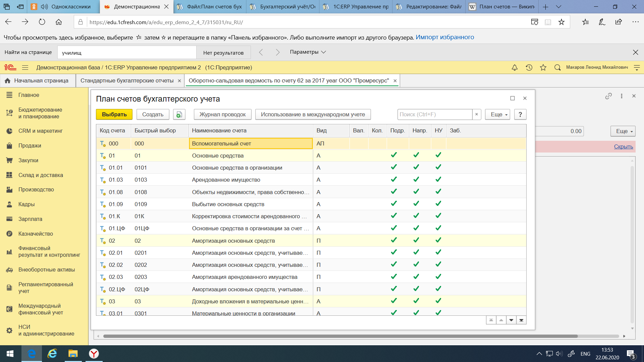Close the Оборотно-сальдовая ведомость tab

click(x=395, y=81)
